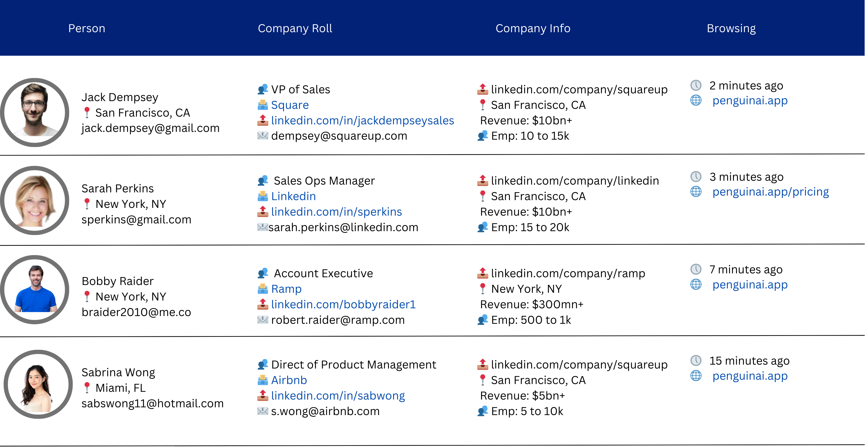Click the Emp: 15 to 20k value
Viewport: 868px width, 447px height.
pos(530,227)
